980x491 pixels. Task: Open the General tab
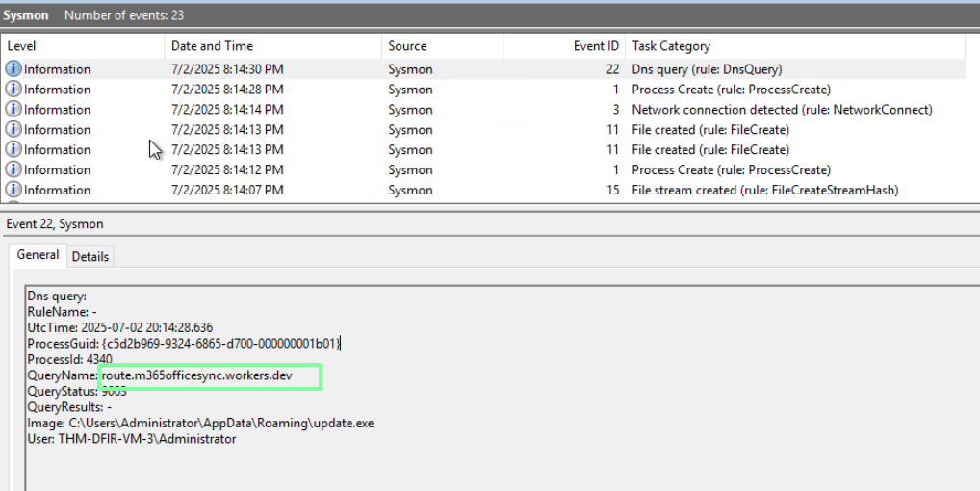tap(38, 255)
